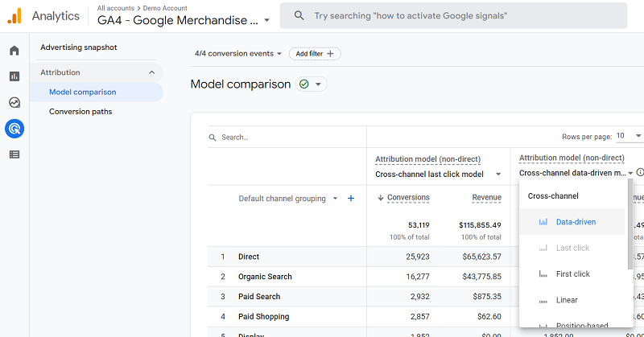Click the info icon beside data-driven model

pos(640,172)
